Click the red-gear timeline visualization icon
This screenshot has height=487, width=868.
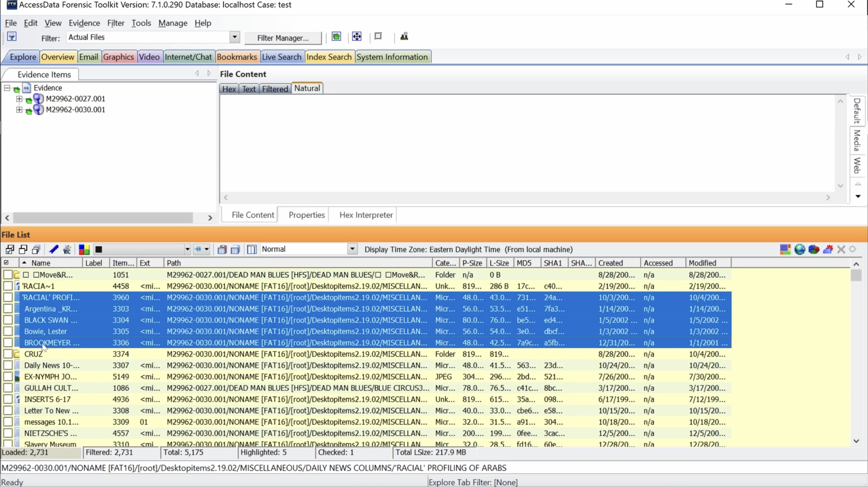[x=828, y=249]
